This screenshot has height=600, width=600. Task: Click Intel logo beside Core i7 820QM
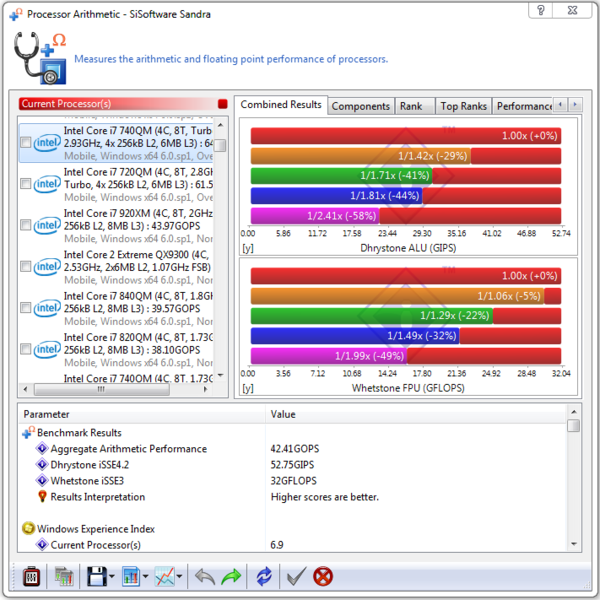pos(47,350)
